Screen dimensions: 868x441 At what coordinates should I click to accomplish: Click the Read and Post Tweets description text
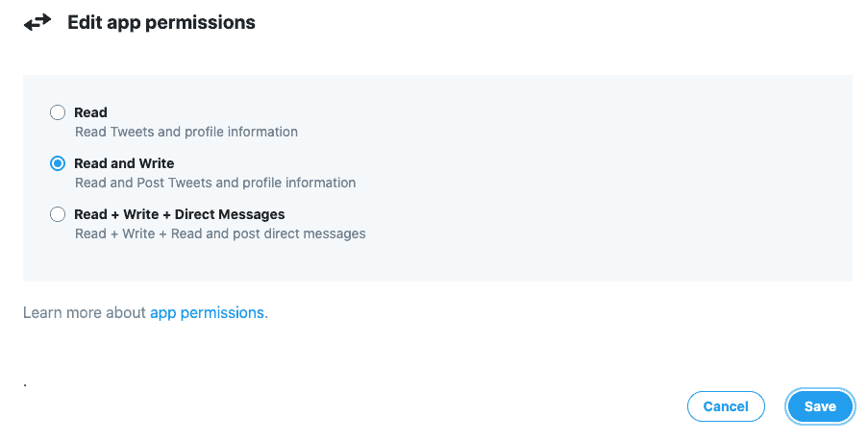pyautogui.click(x=215, y=183)
